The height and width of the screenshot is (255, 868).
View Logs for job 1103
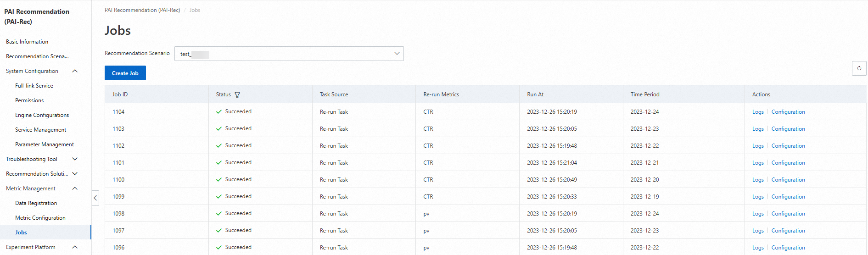(758, 129)
